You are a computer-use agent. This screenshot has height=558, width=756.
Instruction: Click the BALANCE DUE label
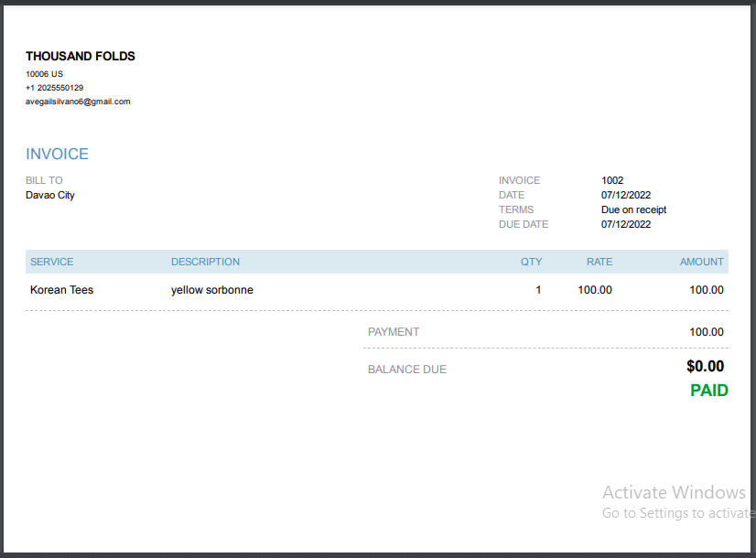[407, 370]
